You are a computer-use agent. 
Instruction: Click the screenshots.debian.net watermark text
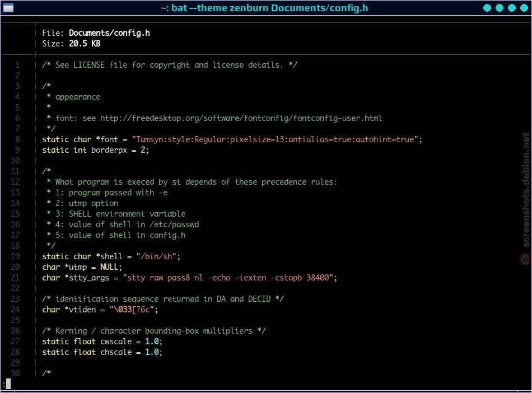point(525,190)
